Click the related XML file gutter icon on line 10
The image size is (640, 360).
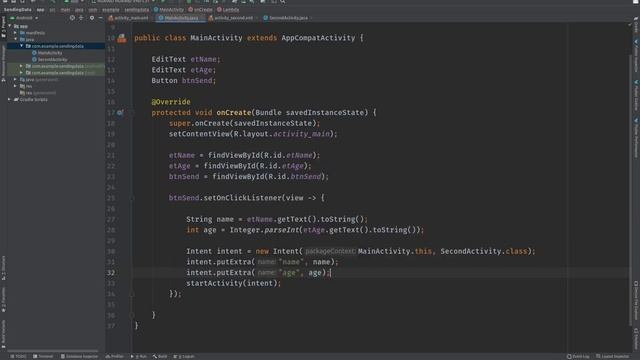(x=122, y=38)
